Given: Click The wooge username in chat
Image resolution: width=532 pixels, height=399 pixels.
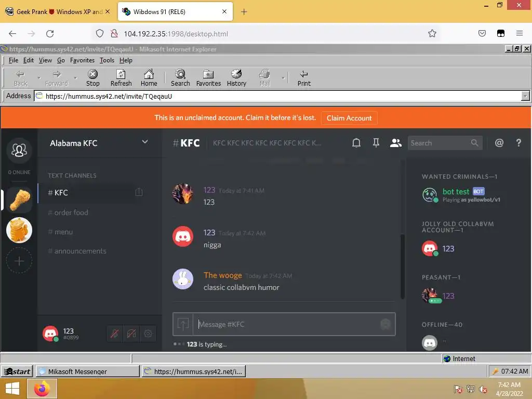Looking at the screenshot, I should (222, 275).
